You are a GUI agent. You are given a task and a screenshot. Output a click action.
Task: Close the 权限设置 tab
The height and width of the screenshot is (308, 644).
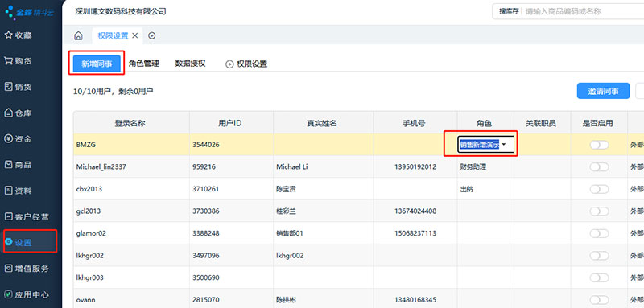point(134,35)
